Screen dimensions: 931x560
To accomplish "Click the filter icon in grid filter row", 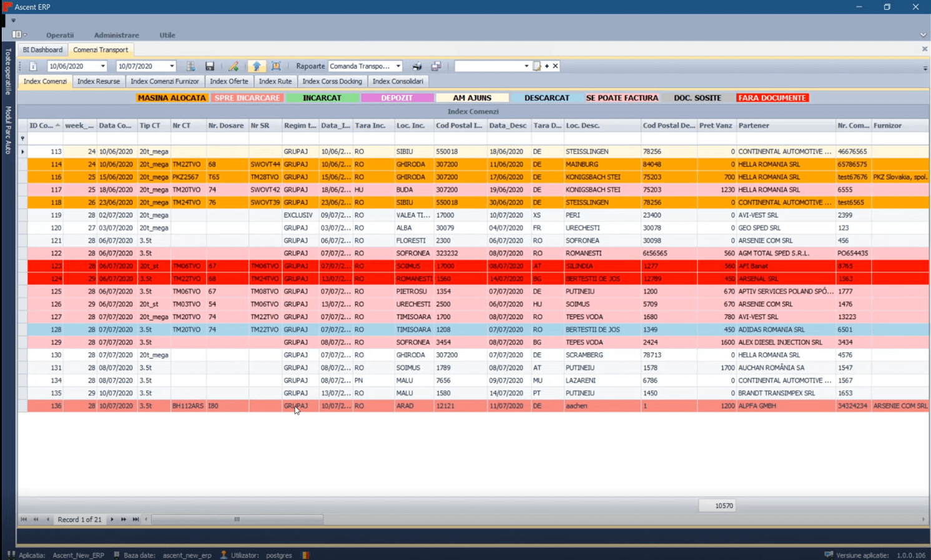I will coord(22,139).
